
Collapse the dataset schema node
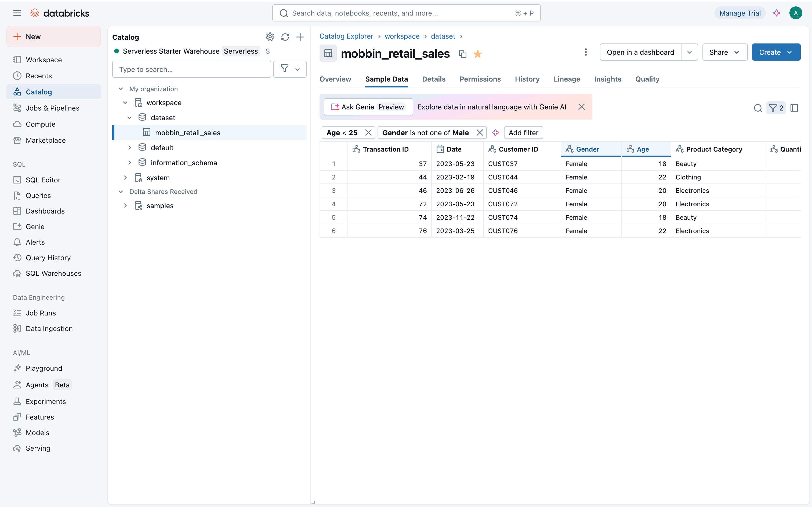pos(129,118)
